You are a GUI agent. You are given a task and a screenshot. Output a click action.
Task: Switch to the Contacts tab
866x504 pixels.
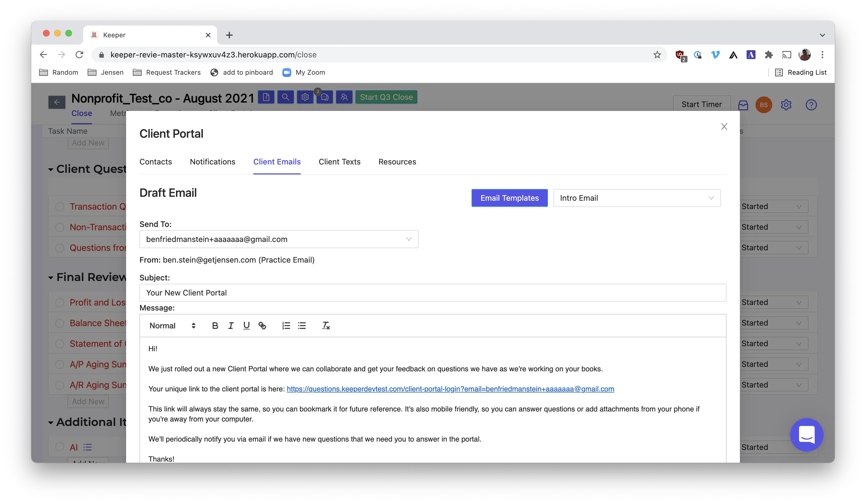(x=156, y=162)
